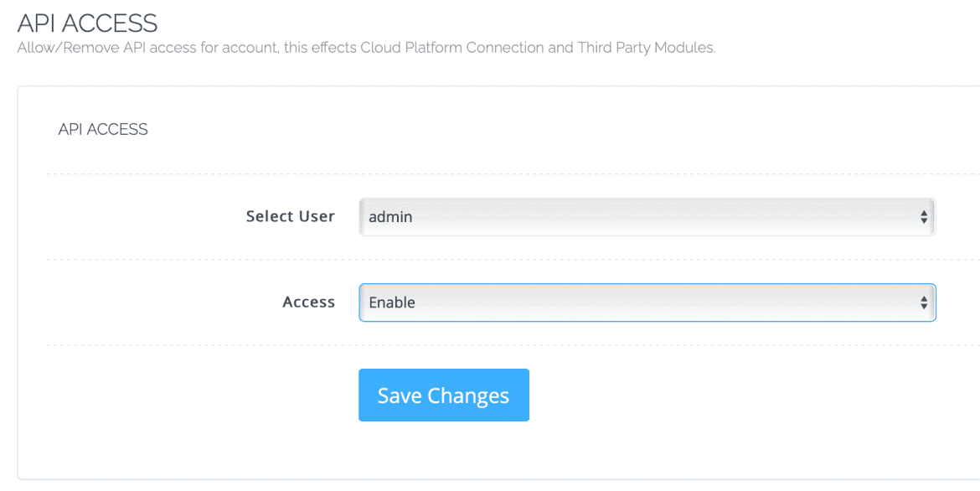Image resolution: width=980 pixels, height=491 pixels.
Task: Click the up/down arrow icon on Select User dropdown
Action: pos(923,216)
